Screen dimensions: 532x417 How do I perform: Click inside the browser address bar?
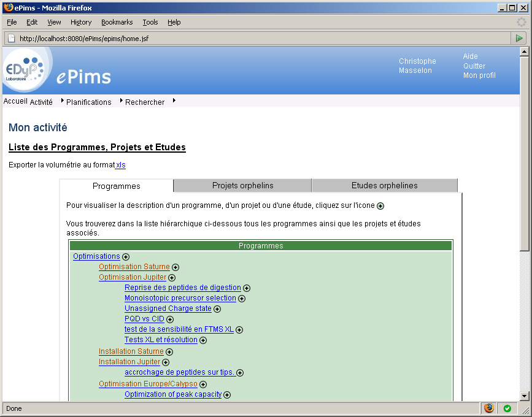184,37
